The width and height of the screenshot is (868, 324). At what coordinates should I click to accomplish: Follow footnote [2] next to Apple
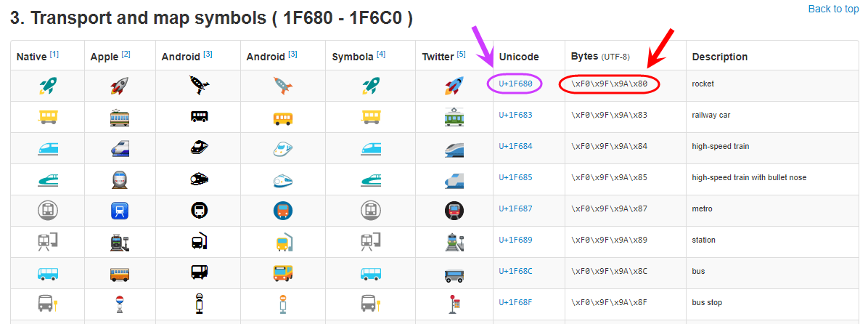click(x=126, y=54)
